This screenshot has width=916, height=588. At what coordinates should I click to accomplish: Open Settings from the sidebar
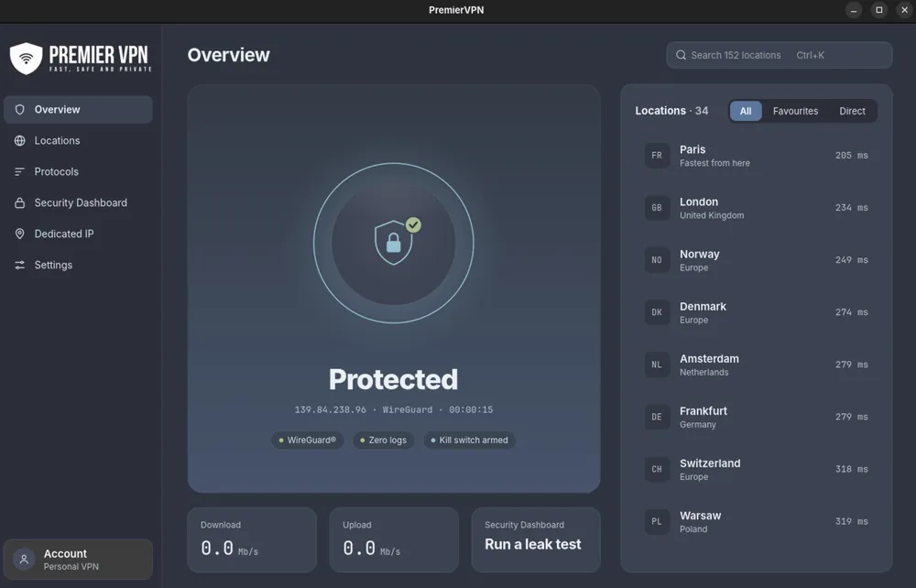click(78, 265)
